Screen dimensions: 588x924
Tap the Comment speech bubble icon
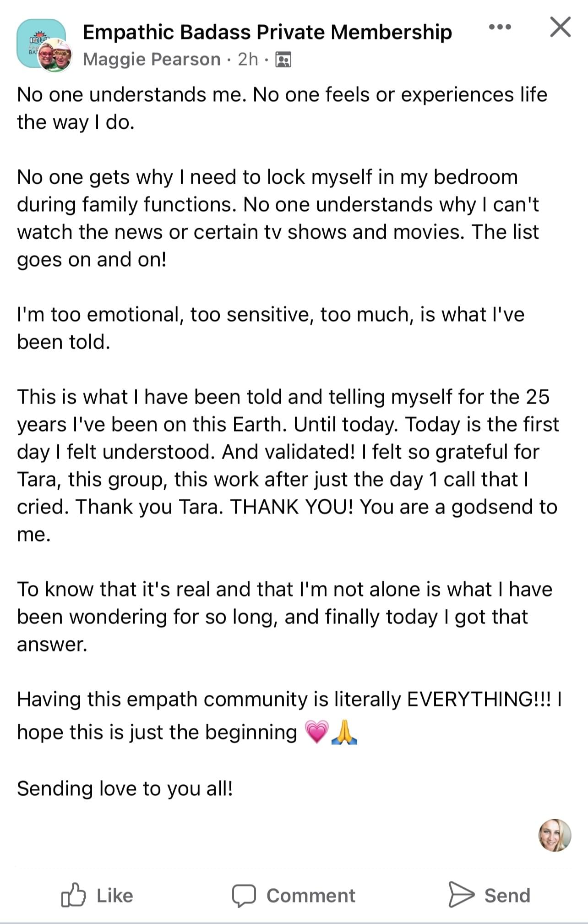pos(244,895)
